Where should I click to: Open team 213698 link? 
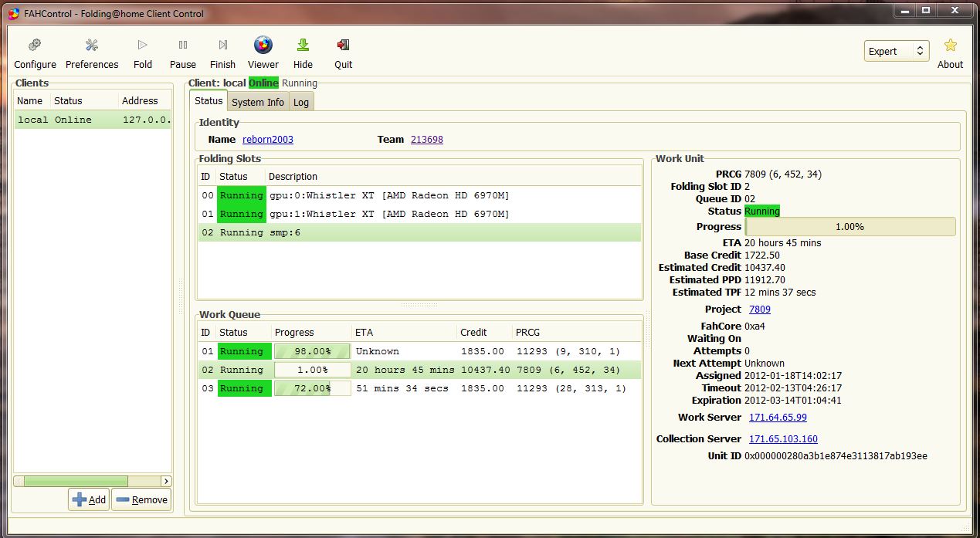(x=427, y=140)
